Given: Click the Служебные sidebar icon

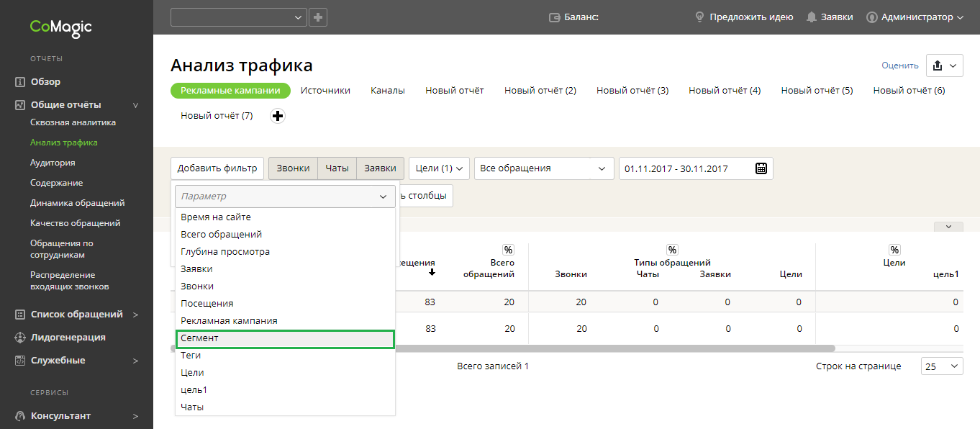Looking at the screenshot, I should pos(20,361).
